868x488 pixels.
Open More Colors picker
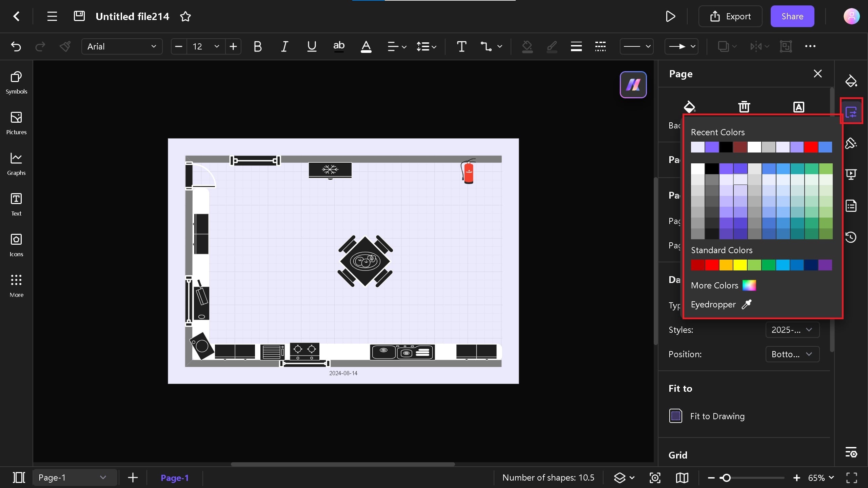[723, 285]
